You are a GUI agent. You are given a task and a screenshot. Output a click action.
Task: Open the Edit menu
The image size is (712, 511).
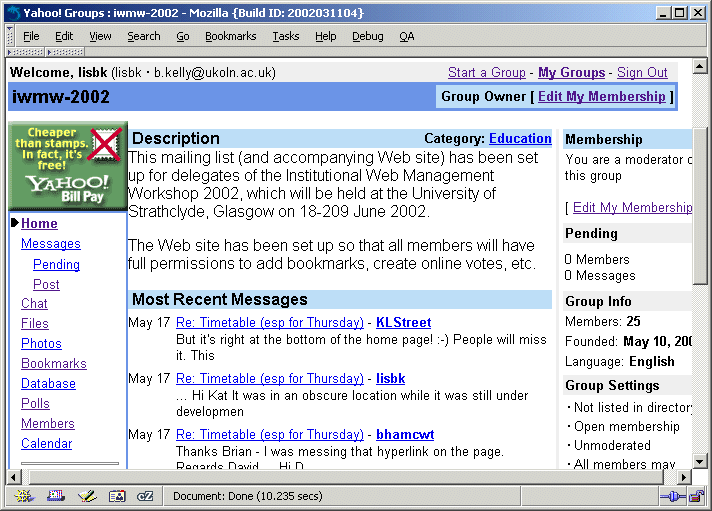[x=64, y=36]
